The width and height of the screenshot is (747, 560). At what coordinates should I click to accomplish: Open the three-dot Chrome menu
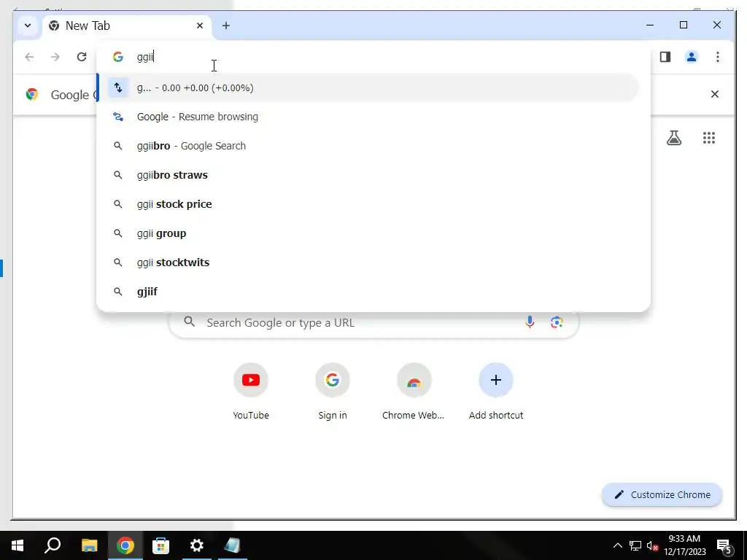coord(718,57)
